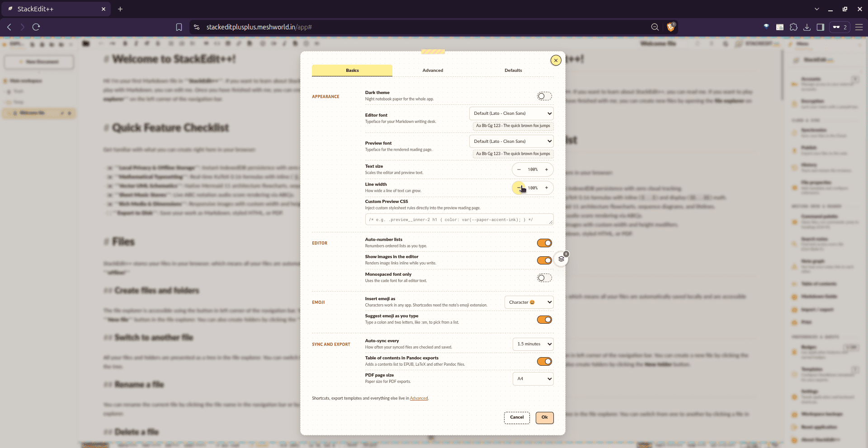The width and height of the screenshot is (868, 448).
Task: Confirm settings with Ok button
Action: (x=544, y=418)
